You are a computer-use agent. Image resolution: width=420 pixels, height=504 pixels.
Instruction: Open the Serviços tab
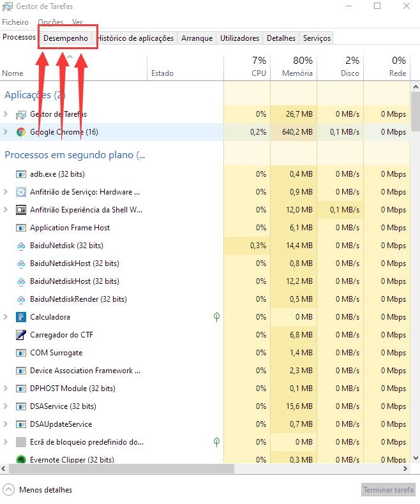click(317, 38)
